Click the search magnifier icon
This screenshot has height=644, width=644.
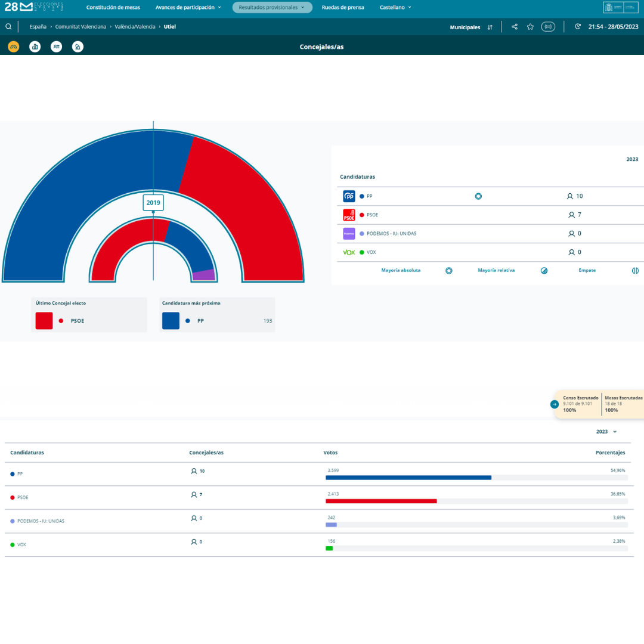[8, 27]
